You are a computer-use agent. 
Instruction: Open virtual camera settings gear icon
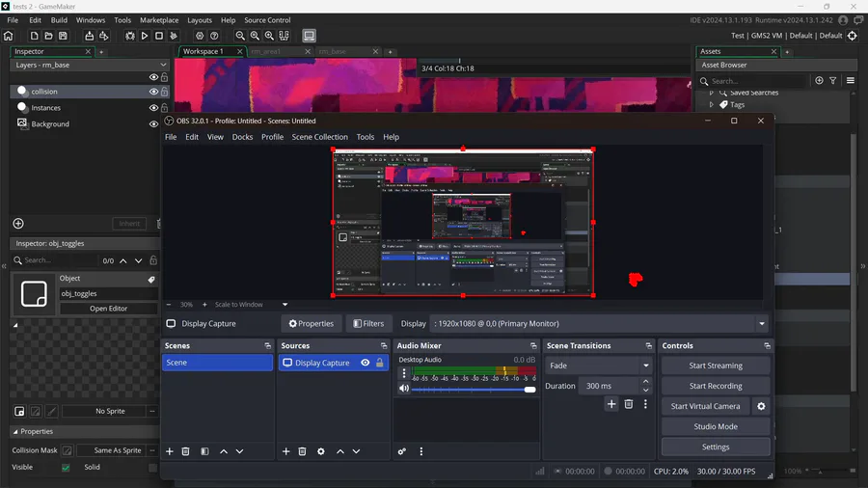[761, 406]
